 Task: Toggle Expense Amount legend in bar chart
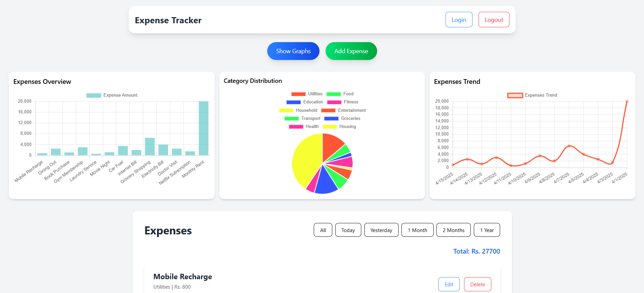pyautogui.click(x=112, y=95)
